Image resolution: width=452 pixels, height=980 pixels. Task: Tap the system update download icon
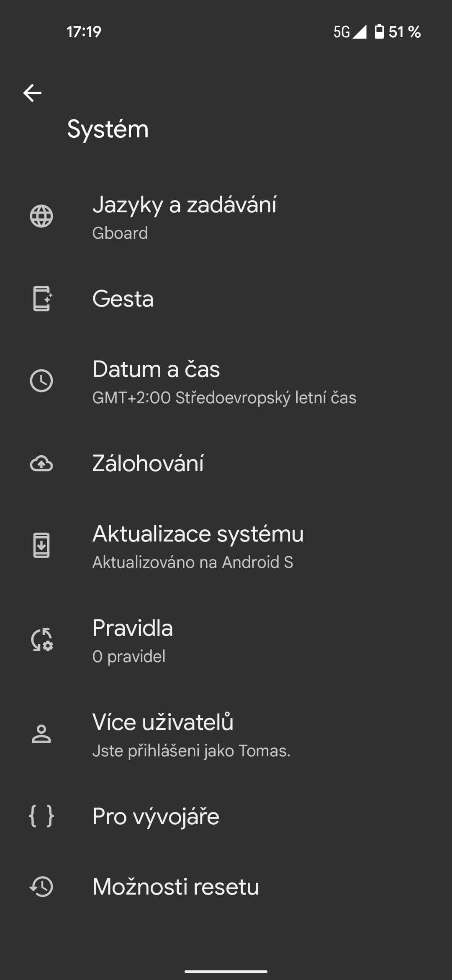[41, 546]
